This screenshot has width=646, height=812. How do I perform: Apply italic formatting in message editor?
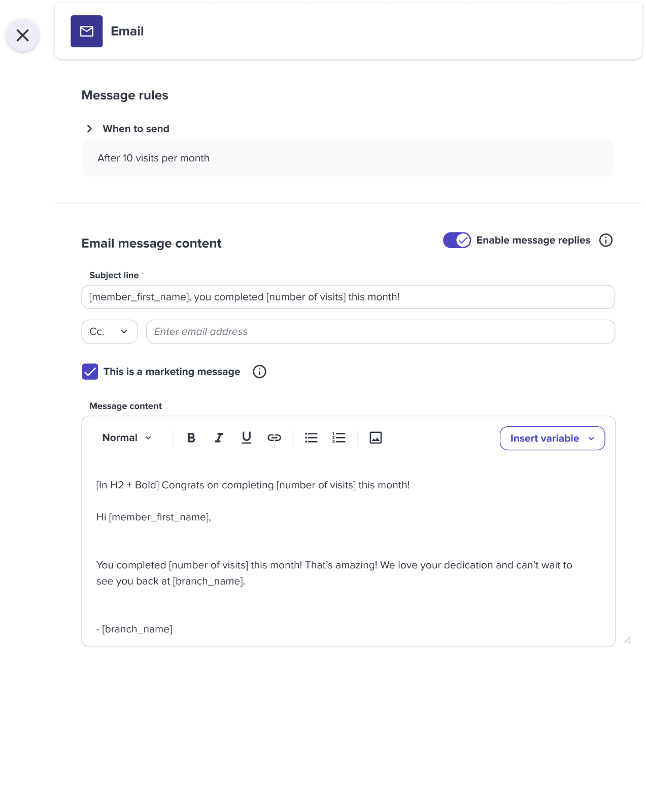[219, 437]
